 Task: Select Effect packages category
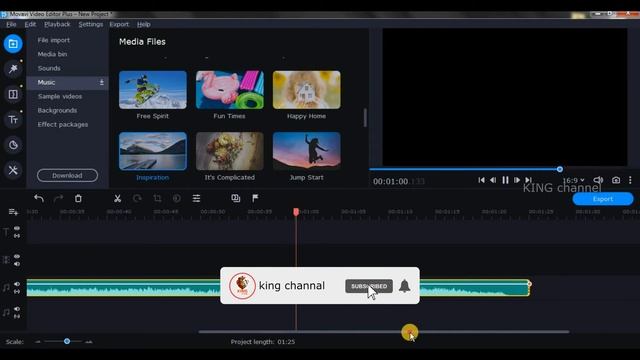[63, 124]
